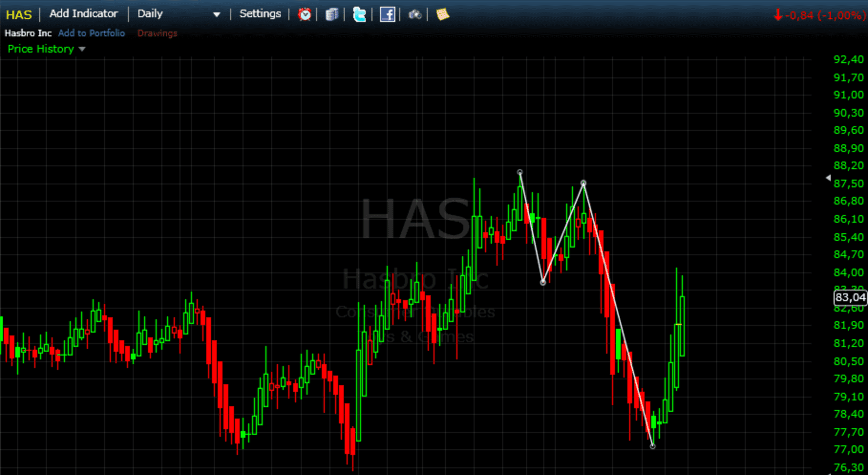Open the yellow sticky note icon
The width and height of the screenshot is (868, 475).
click(443, 15)
